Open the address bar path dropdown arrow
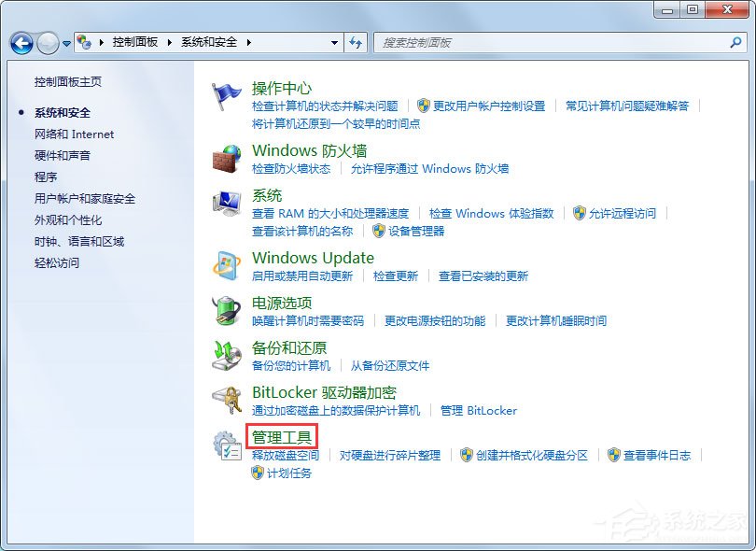Image resolution: width=756 pixels, height=551 pixels. (334, 42)
